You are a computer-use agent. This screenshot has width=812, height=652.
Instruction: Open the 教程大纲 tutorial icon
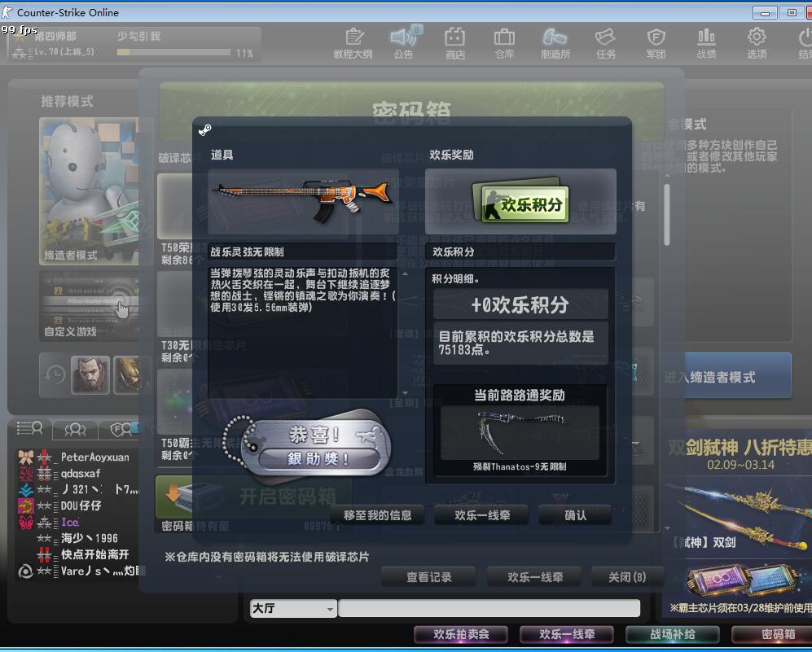point(353,43)
